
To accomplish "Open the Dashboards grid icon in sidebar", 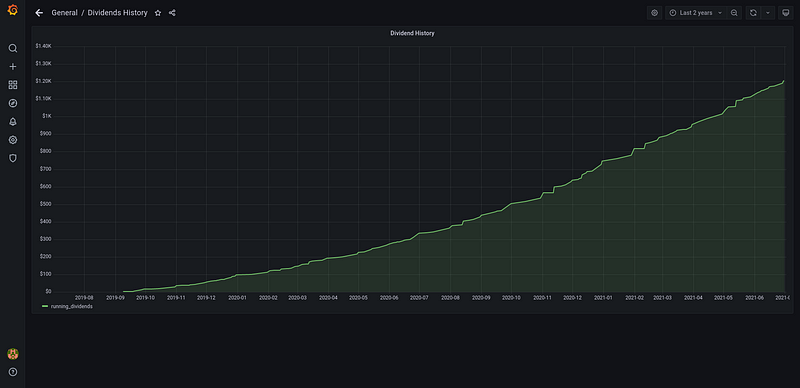I will click(x=13, y=85).
